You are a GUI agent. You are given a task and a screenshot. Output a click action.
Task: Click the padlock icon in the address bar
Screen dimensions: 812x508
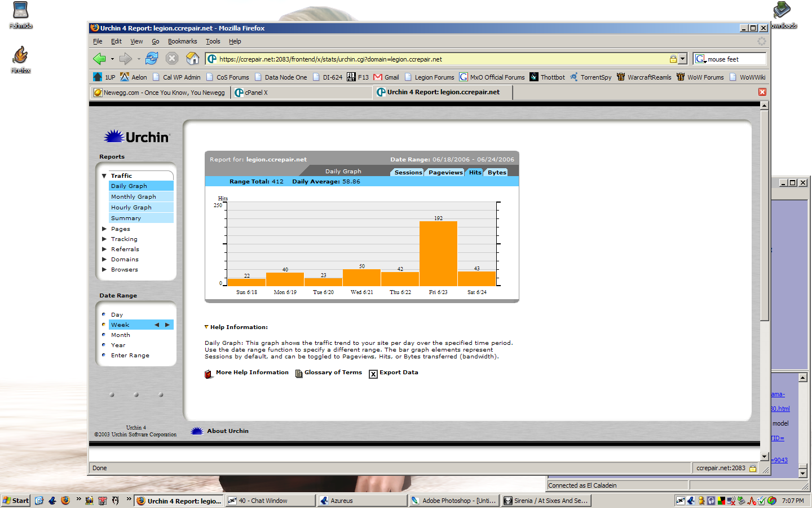tap(673, 59)
